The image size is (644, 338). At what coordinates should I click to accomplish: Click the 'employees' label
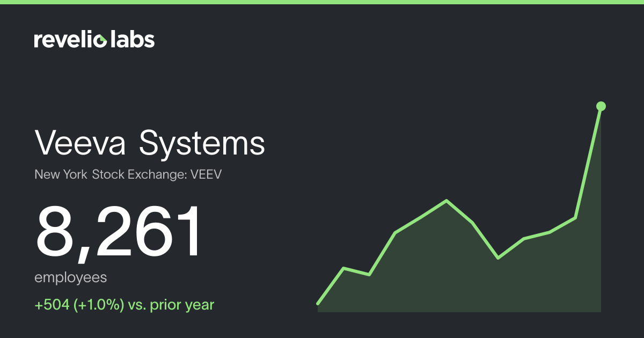point(70,278)
